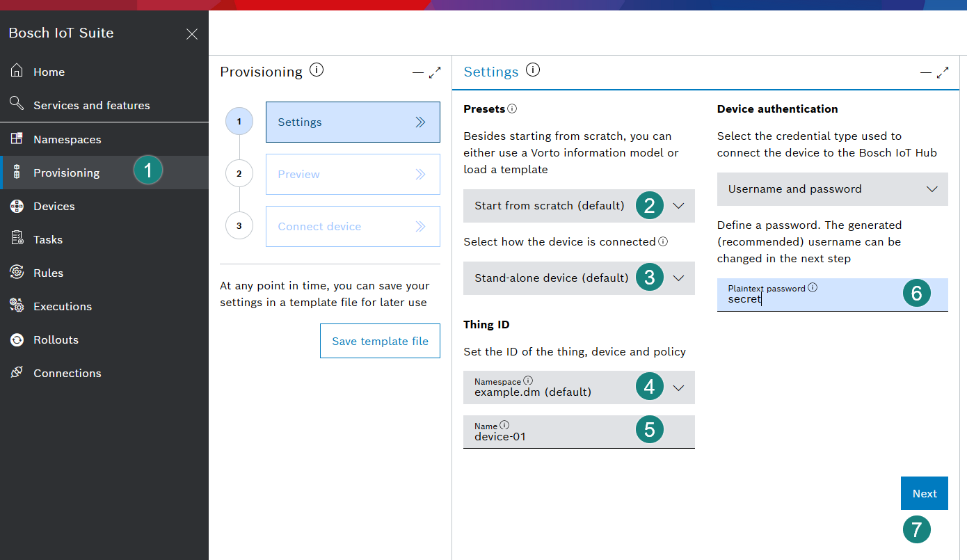The image size is (967, 560).
Task: Open Connections in the sidebar
Action: [x=104, y=373]
